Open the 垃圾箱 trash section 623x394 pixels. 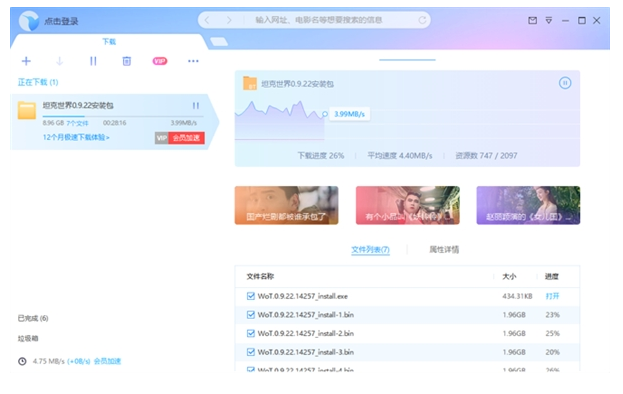click(x=28, y=338)
